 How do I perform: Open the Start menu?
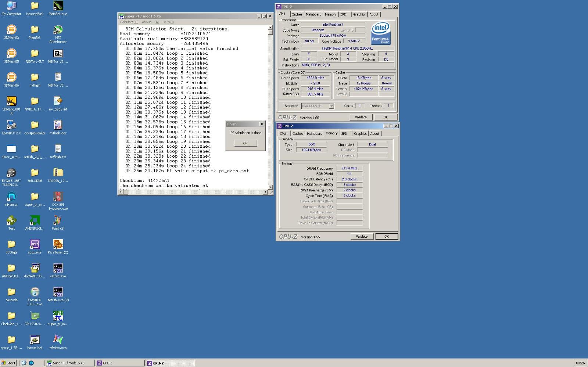click(x=8, y=363)
